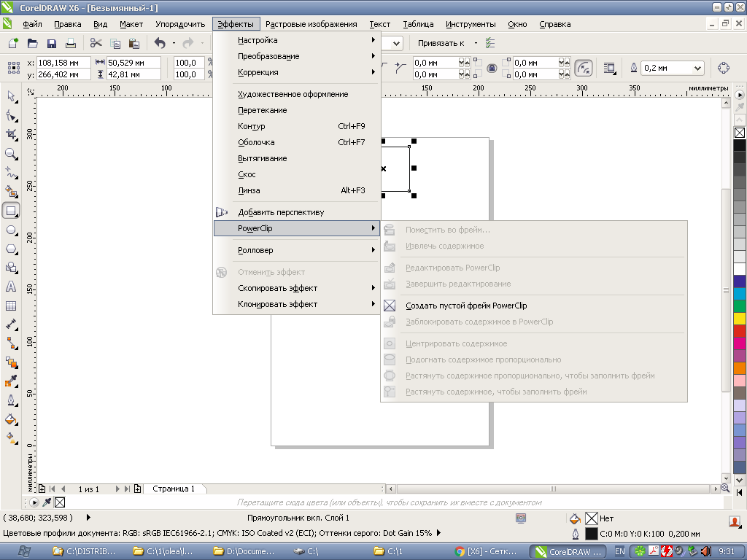Viewport: 747px width, 560px height.
Task: Select the Crop tool
Action: pos(11,135)
